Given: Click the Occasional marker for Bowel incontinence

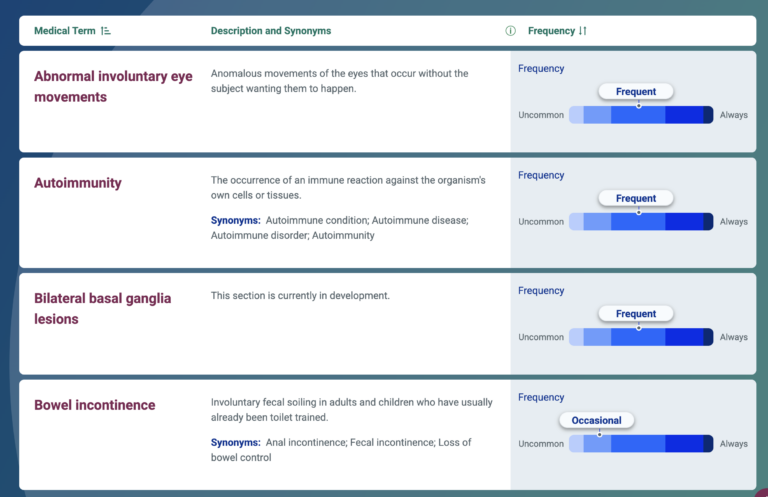Looking at the screenshot, I should 597,421.
